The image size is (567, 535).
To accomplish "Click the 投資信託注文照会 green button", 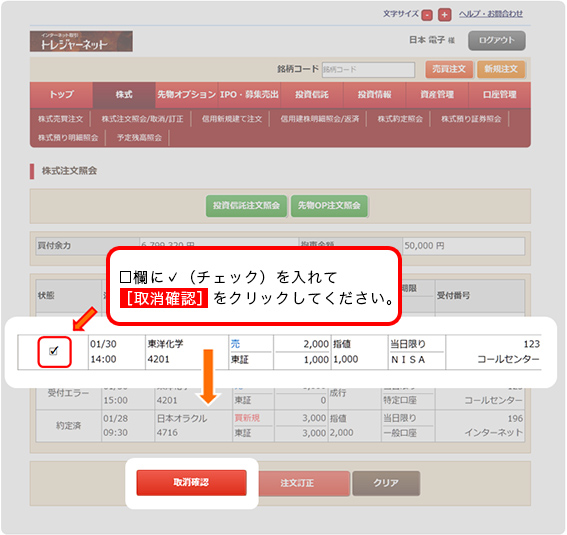I will (x=246, y=206).
